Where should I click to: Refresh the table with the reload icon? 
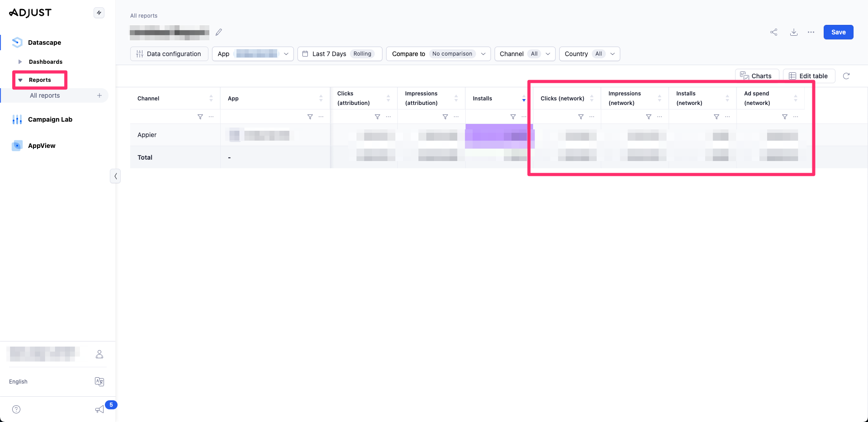846,76
